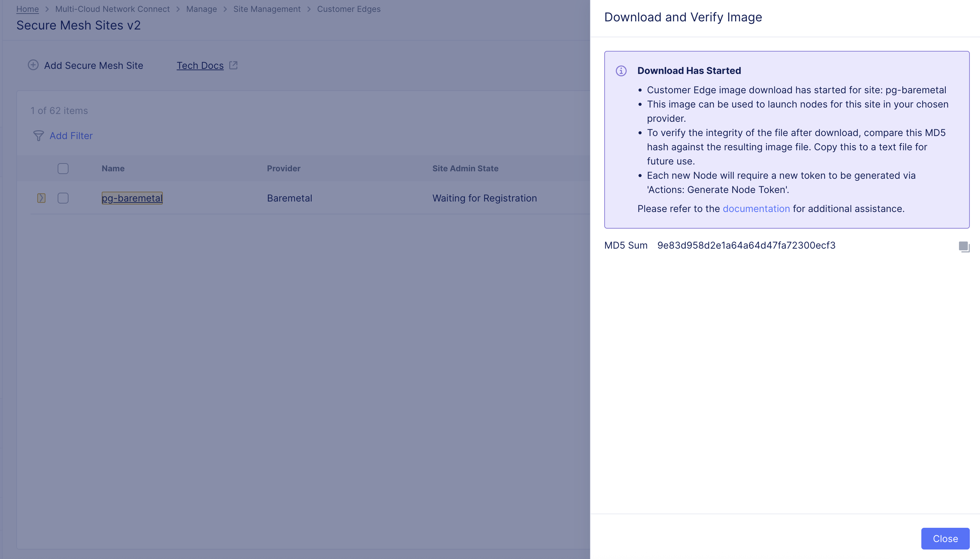Open the pg-baremetal site link
The height and width of the screenshot is (559, 980).
point(132,198)
